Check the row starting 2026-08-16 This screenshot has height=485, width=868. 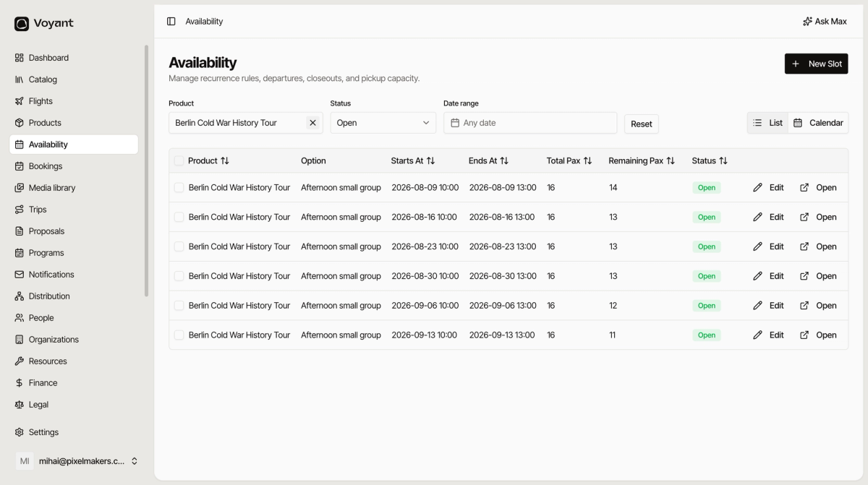(179, 217)
